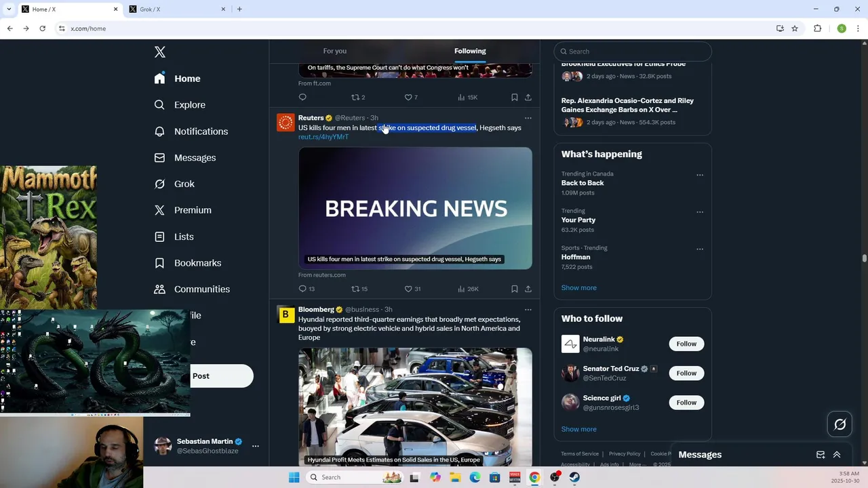Open Back to Back trend options
The image size is (868, 488).
(700, 175)
